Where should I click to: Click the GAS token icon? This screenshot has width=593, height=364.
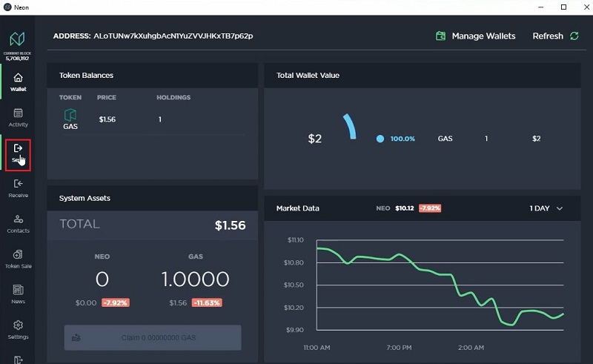(70, 115)
